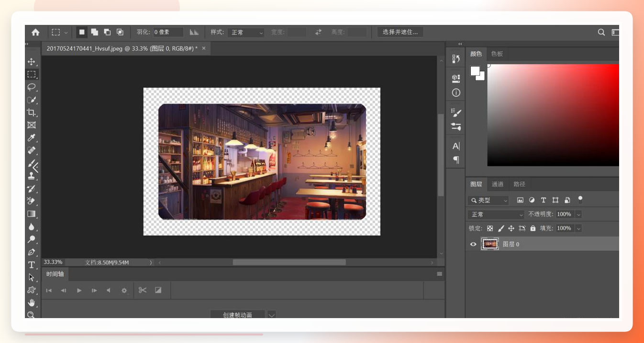The height and width of the screenshot is (343, 644).
Task: Select the Lasso tool
Action: [31, 87]
